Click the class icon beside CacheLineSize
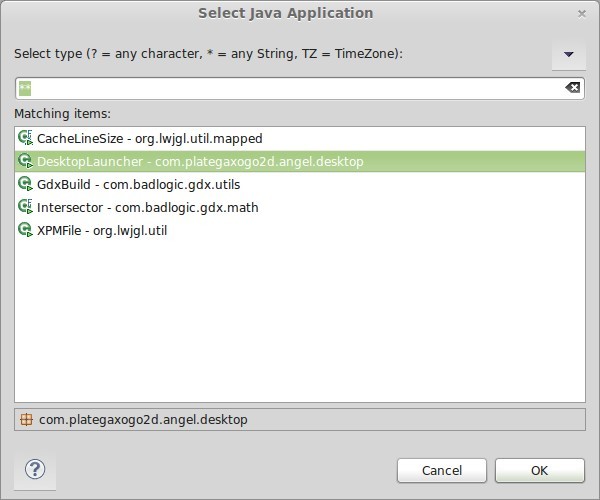 [x=26, y=138]
